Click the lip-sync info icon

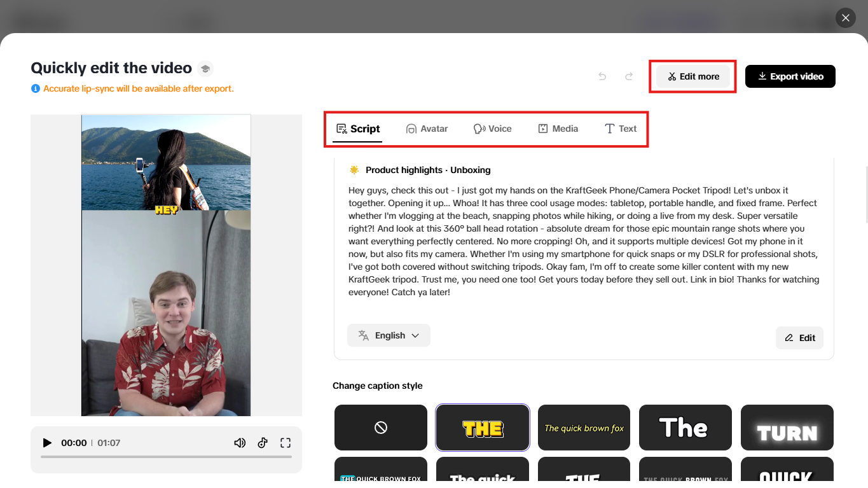[36, 88]
